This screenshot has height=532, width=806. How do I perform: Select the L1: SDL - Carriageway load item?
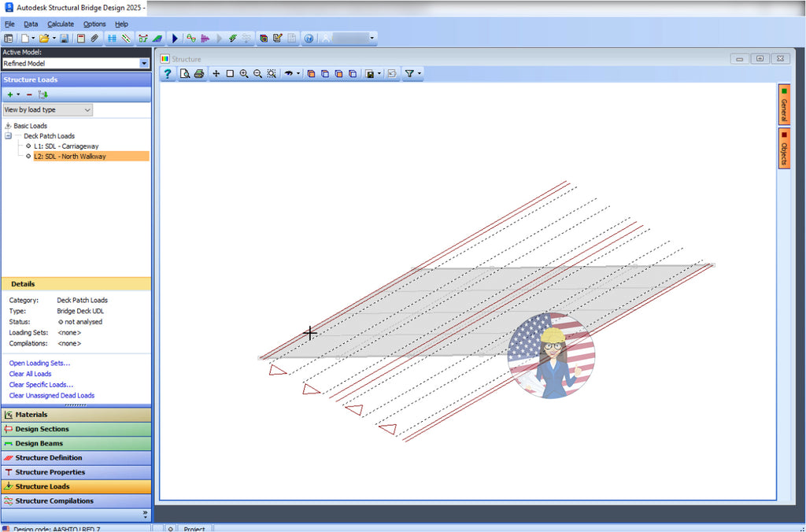pyautogui.click(x=65, y=146)
